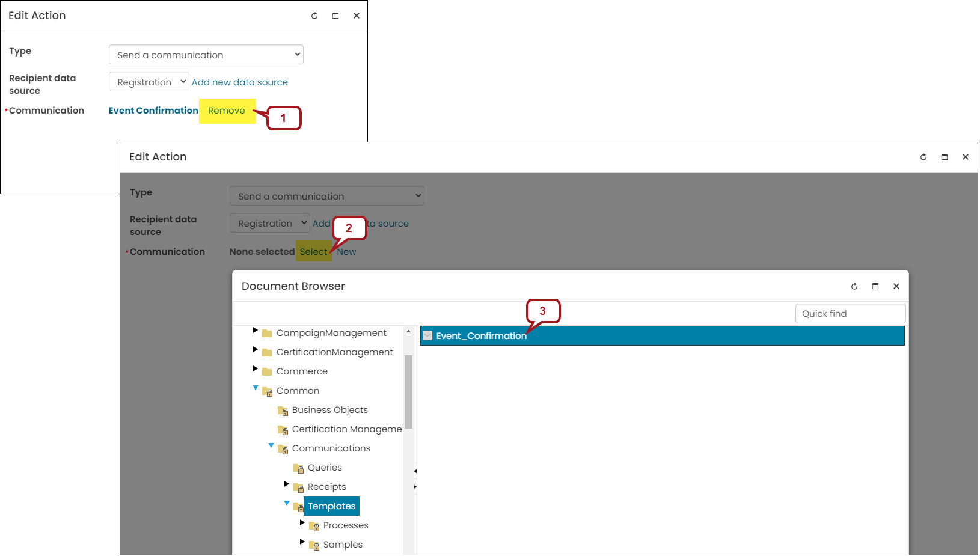The image size is (980, 556).
Task: Expand the Receipts tree node
Action: (287, 484)
